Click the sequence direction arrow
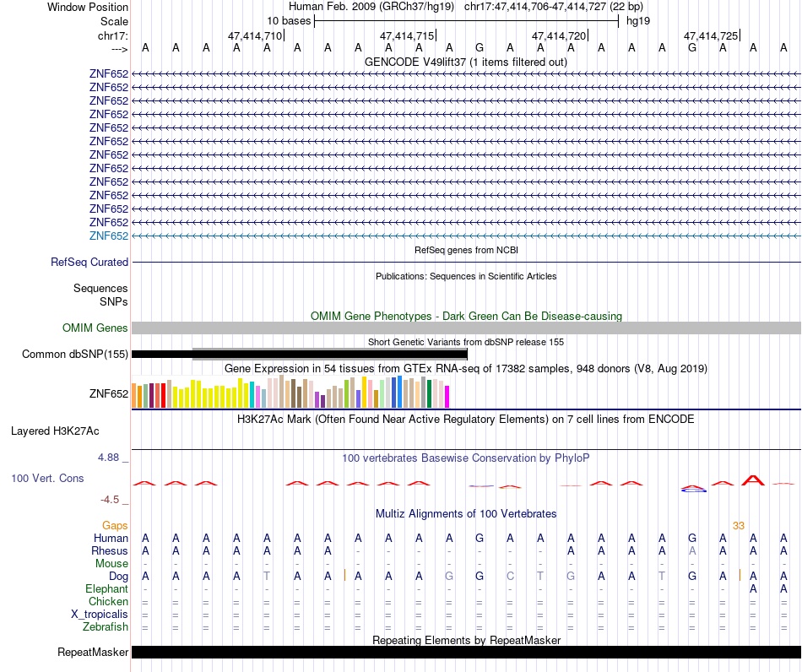Image resolution: width=802 pixels, height=672 pixels. coord(119,49)
